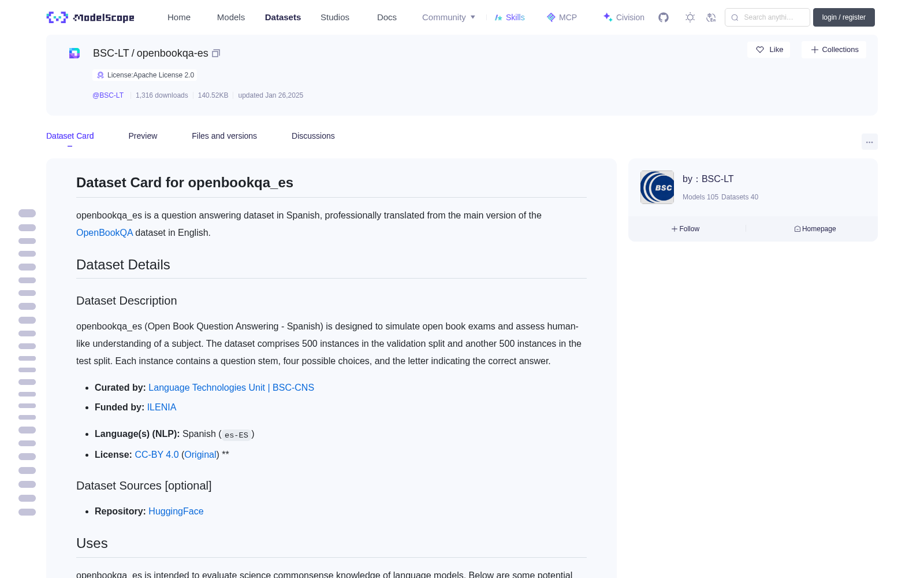Jump to last outline marker in sidebar
The image size is (924, 578).
(27, 512)
